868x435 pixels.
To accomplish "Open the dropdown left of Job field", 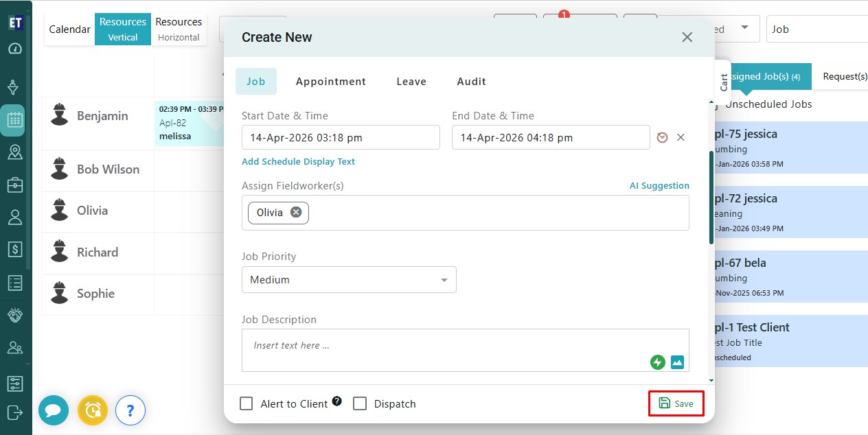I will click(744, 29).
